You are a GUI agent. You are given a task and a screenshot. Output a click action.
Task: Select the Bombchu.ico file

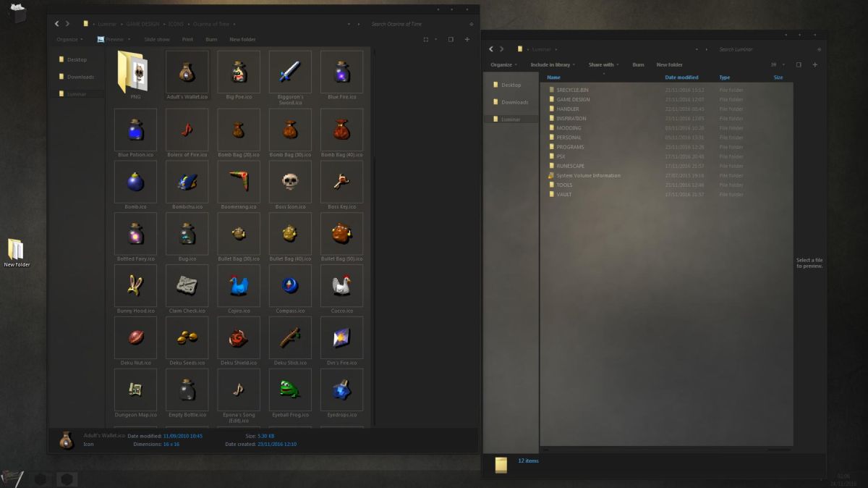point(187,185)
